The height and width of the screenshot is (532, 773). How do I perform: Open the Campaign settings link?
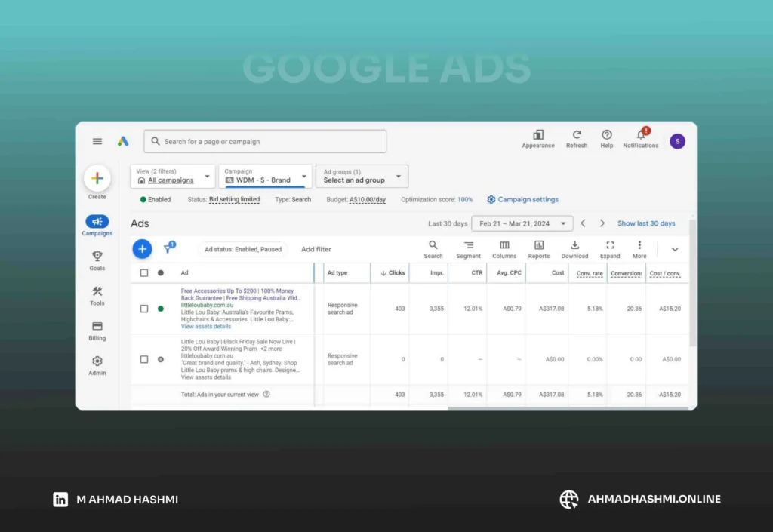[x=522, y=200]
